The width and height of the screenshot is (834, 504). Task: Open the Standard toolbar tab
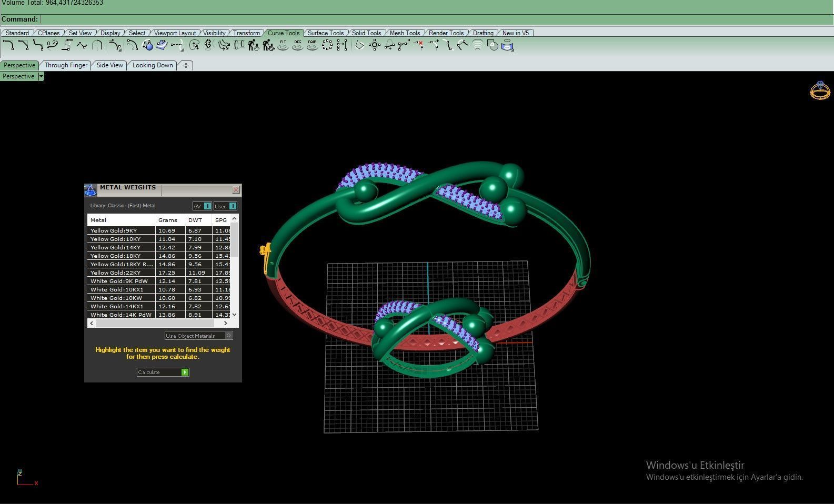click(17, 33)
